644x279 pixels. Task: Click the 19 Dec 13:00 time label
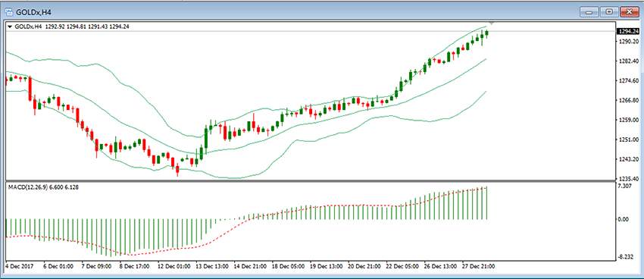click(x=327, y=266)
